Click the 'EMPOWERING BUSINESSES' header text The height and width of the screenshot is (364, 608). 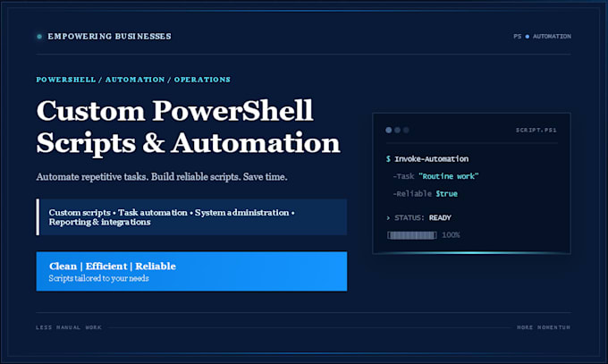[x=109, y=36]
